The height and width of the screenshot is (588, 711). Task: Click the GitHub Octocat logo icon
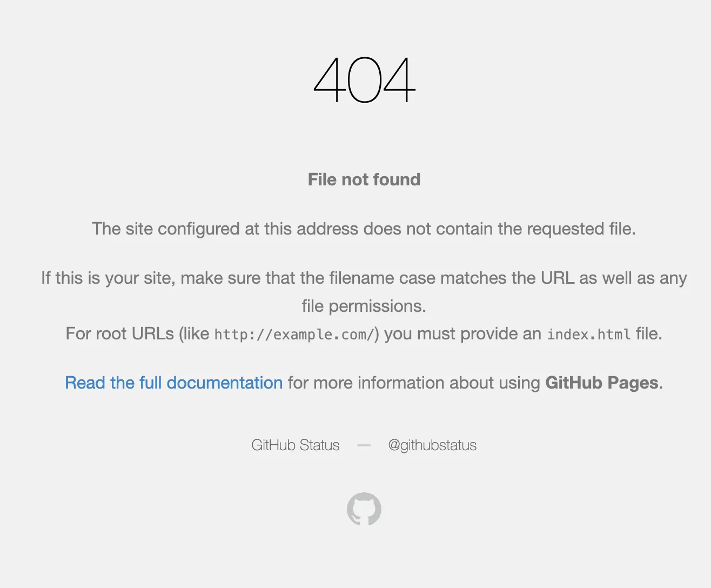(x=364, y=509)
